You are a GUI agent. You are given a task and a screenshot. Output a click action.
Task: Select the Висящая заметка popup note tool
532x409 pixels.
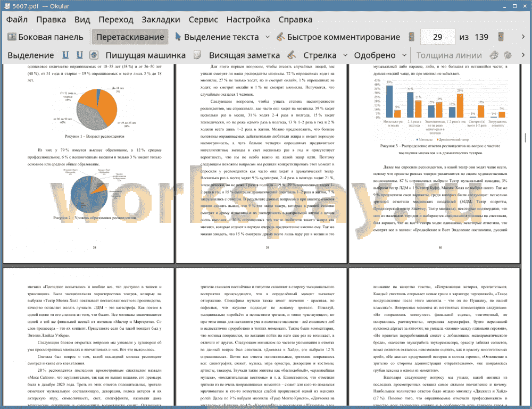click(244, 55)
